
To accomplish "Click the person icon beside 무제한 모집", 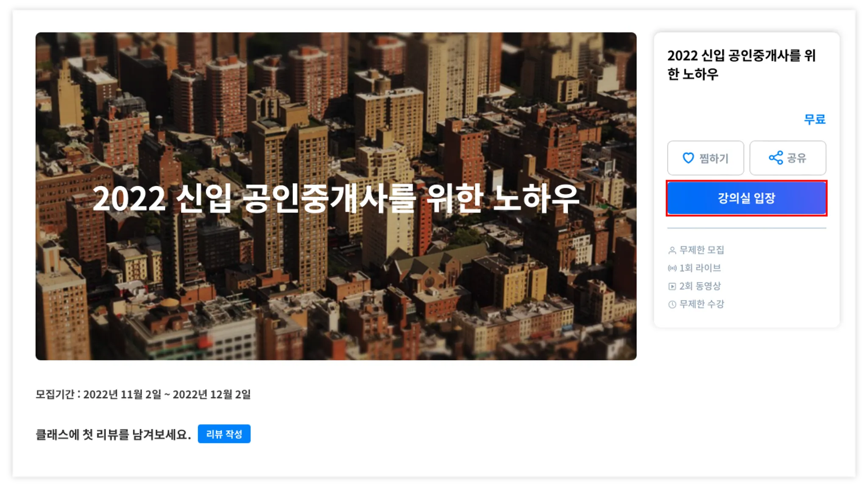I will pos(672,250).
